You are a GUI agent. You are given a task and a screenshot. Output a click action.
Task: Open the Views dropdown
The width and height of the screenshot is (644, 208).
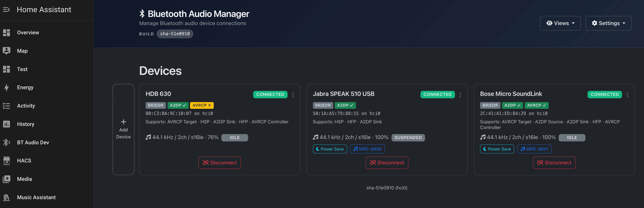tap(560, 23)
